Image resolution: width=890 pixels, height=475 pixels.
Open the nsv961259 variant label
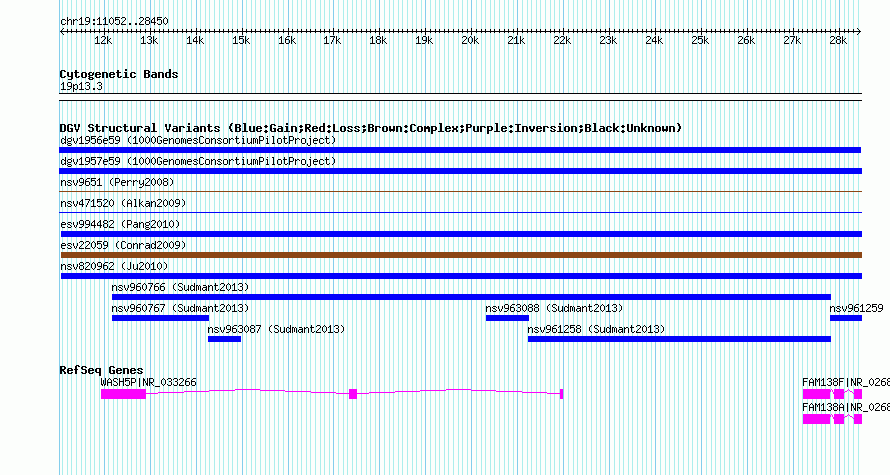tap(857, 308)
